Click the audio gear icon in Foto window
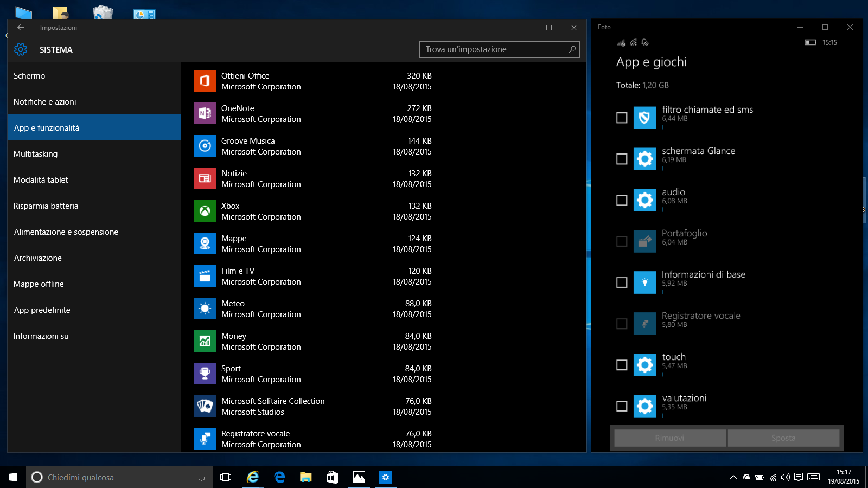Viewport: 868px width, 488px height. tap(645, 200)
